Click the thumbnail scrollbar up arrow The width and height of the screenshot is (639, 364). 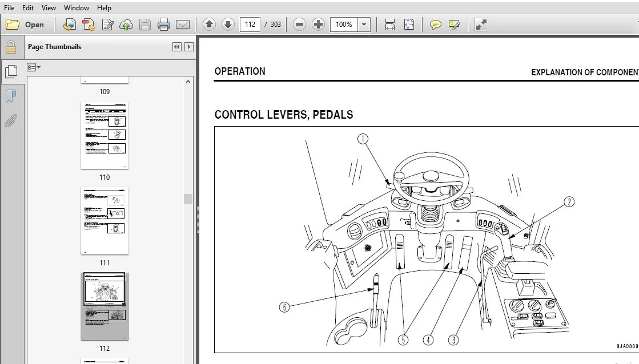188,82
